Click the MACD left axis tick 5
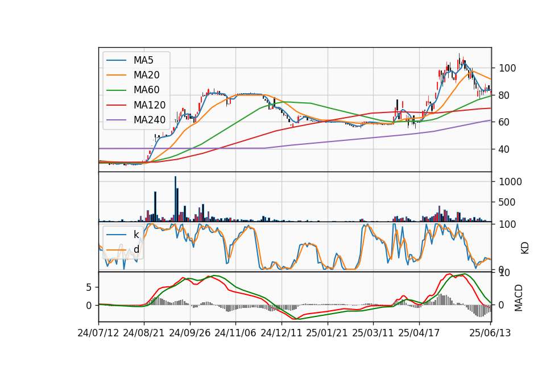Screen dimensions: 546x392 [89, 287]
